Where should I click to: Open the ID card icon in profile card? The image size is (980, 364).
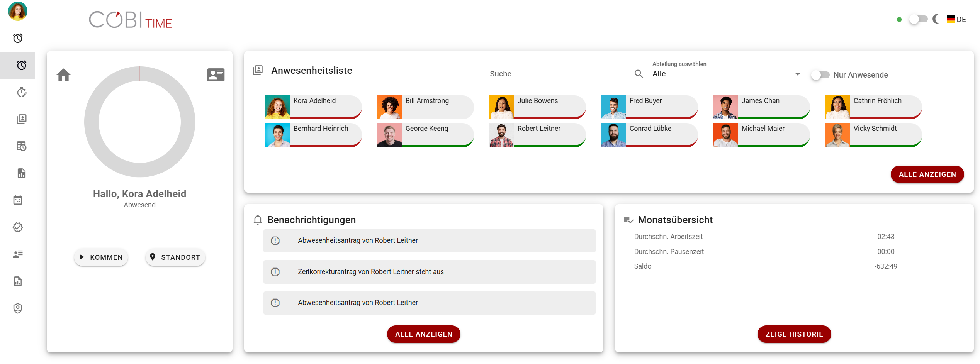pos(216,74)
